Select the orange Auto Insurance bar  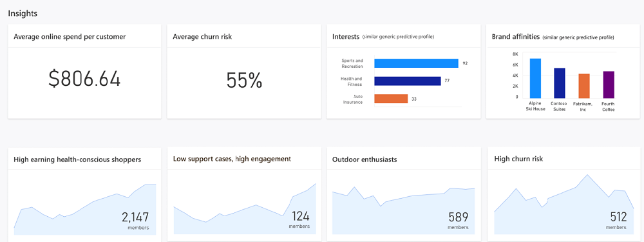coord(391,99)
